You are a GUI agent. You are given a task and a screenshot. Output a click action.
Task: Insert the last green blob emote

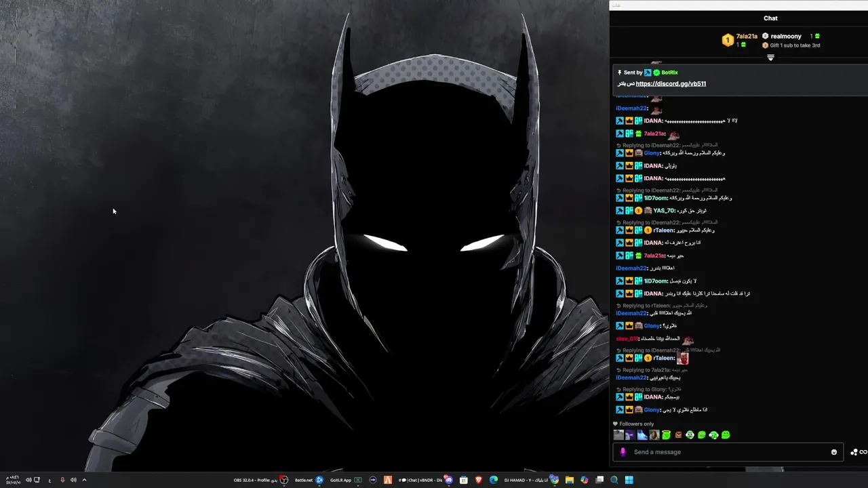point(726,435)
